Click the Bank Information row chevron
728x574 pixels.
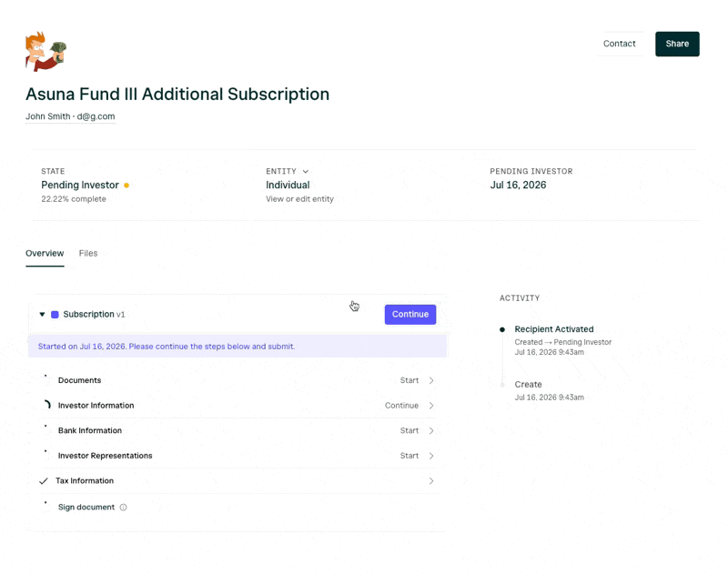pyautogui.click(x=431, y=430)
